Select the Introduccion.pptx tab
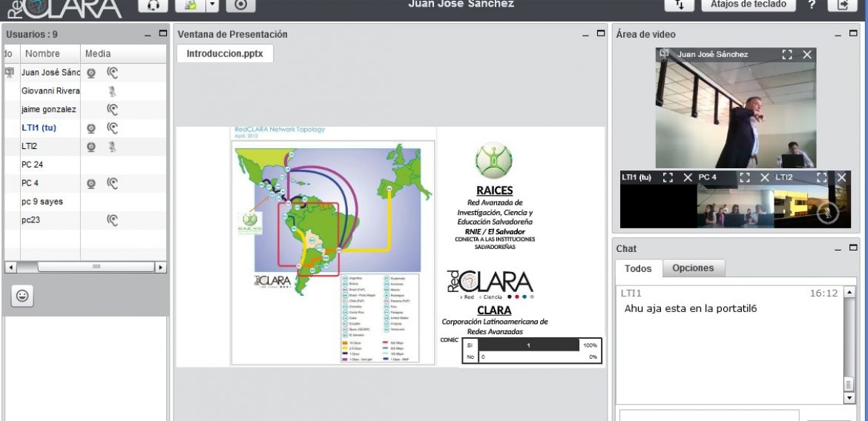This screenshot has width=868, height=421. pyautogui.click(x=225, y=53)
